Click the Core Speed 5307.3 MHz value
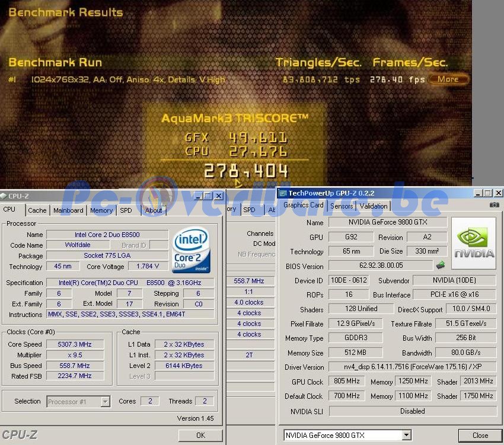The height and width of the screenshot is (445, 504). 75,344
